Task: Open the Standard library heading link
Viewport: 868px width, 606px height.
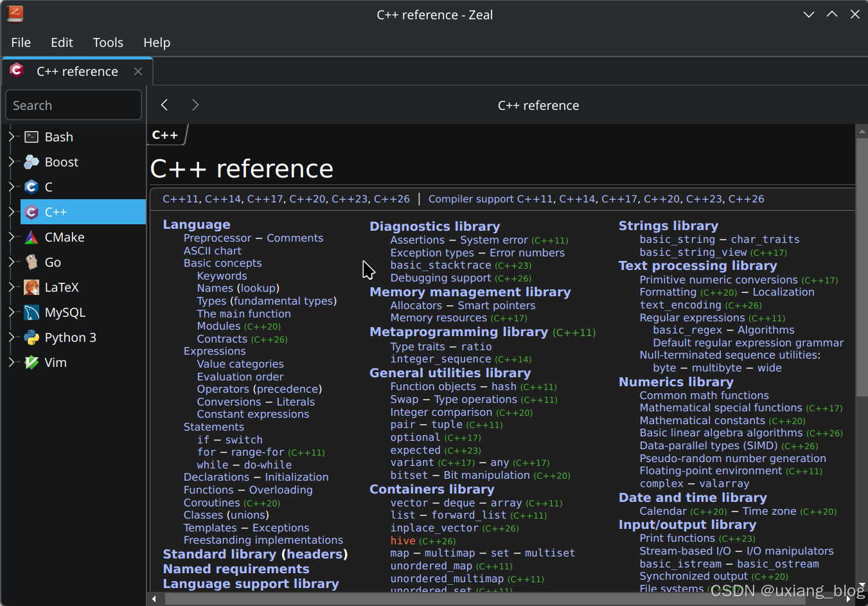Action: click(x=219, y=554)
